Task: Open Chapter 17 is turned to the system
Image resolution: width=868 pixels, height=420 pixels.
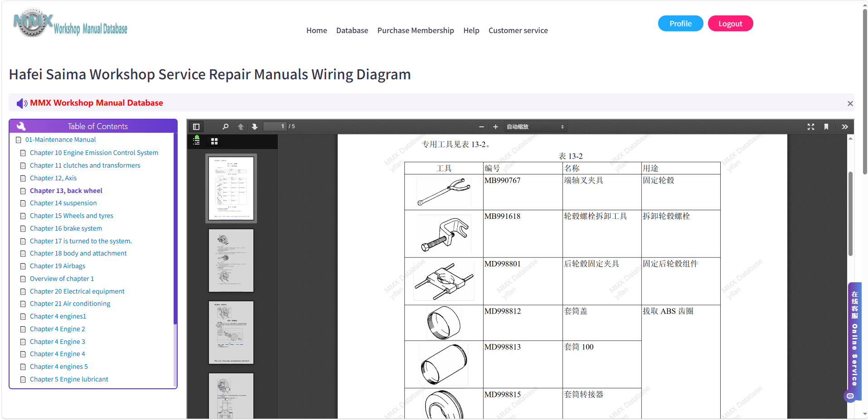Action: coord(81,241)
